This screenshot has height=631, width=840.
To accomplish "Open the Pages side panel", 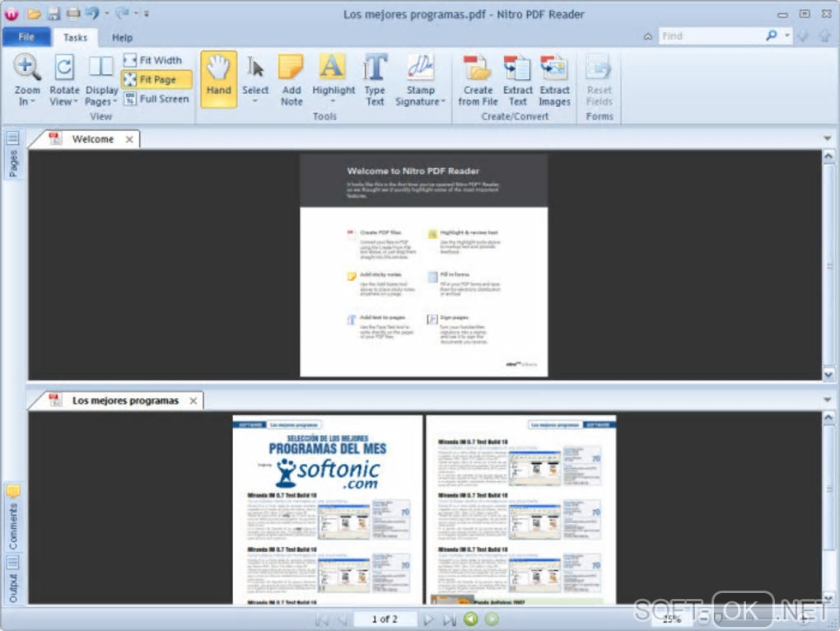I will (x=13, y=154).
